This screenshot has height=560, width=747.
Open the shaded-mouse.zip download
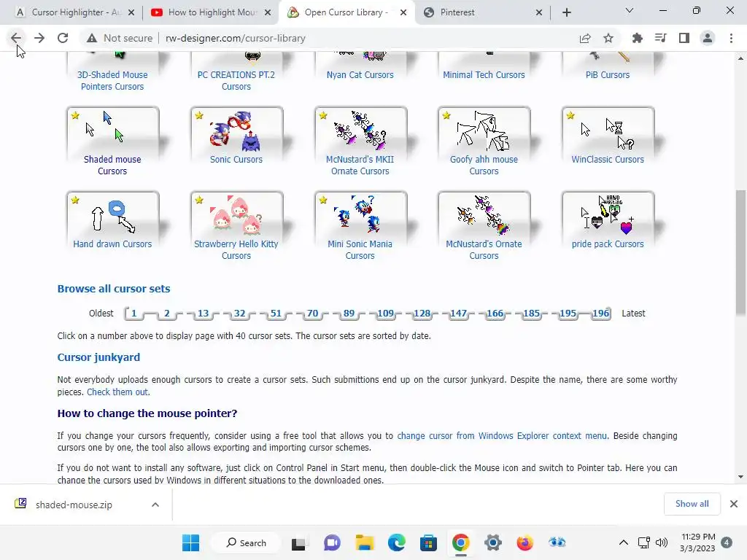[74, 505]
